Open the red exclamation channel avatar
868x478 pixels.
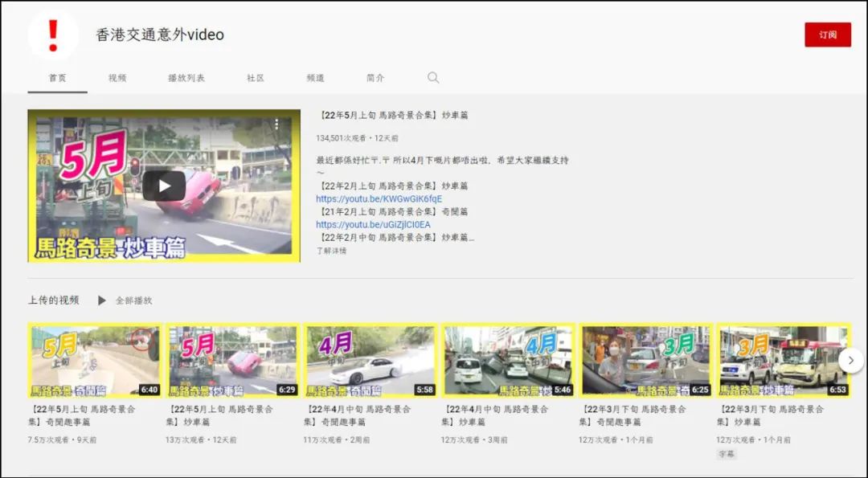click(53, 34)
